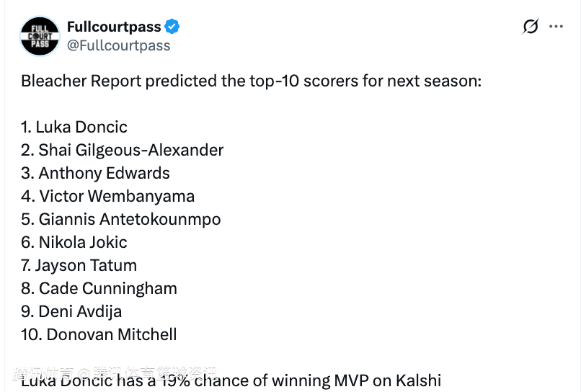Open the Full Court Pass profile avatar
Screen dimensions: 581x392
[40, 36]
